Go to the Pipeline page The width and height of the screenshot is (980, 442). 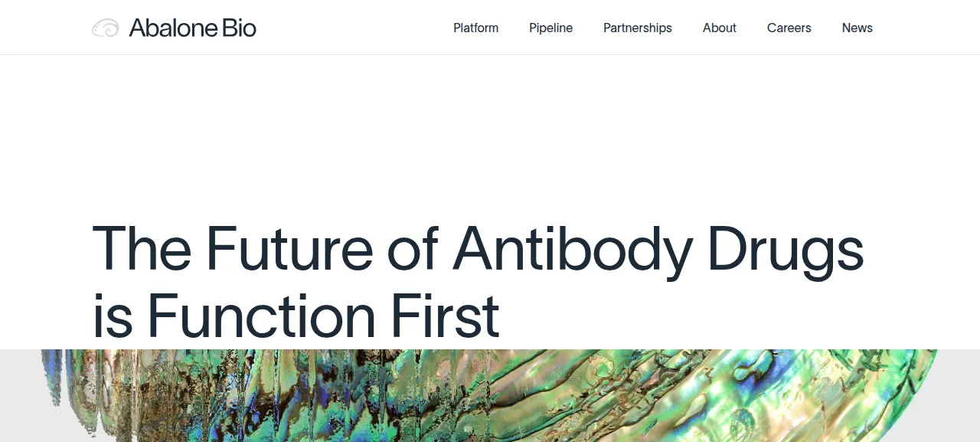550,28
